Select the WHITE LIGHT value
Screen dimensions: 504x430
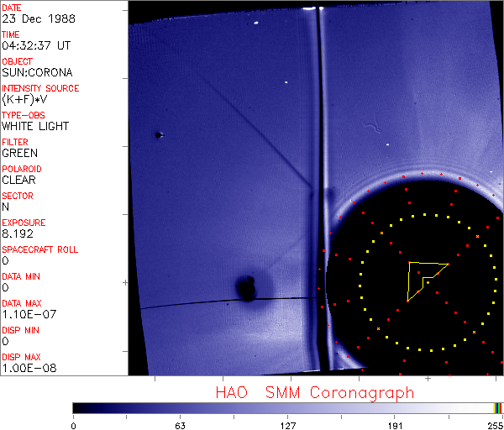(35, 126)
